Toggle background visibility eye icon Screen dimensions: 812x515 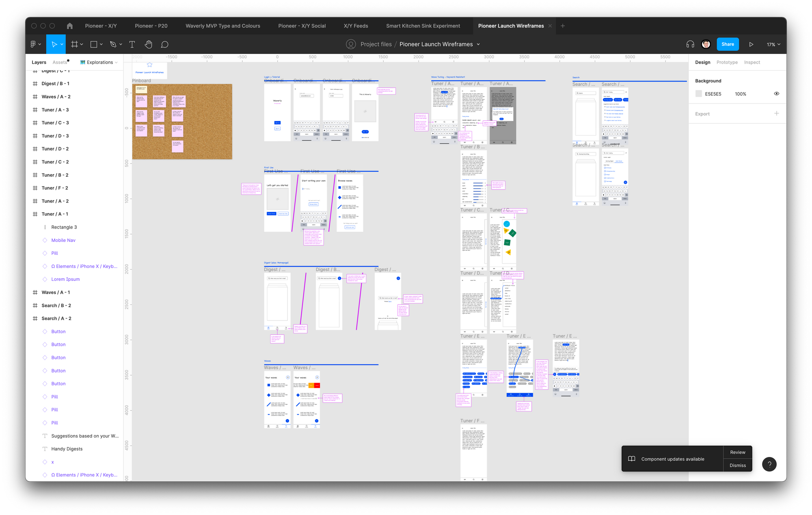pos(776,94)
